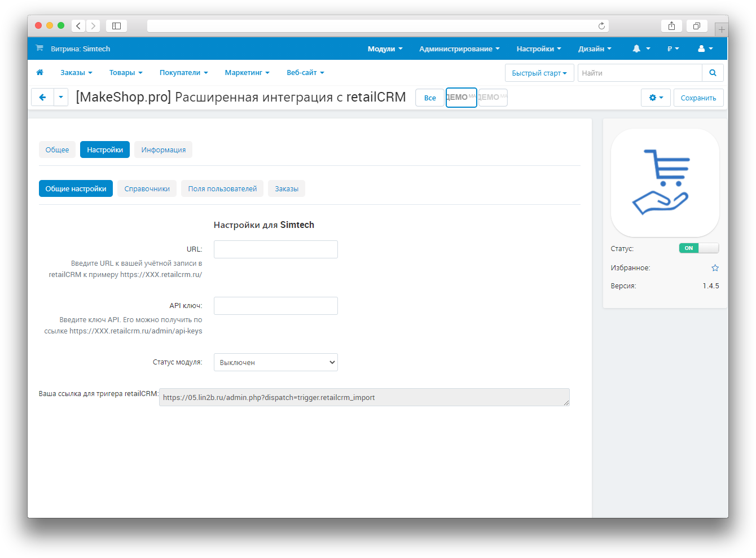Image resolution: width=756 pixels, height=558 pixels.
Task: Open the user account profile menu
Action: (x=705, y=49)
